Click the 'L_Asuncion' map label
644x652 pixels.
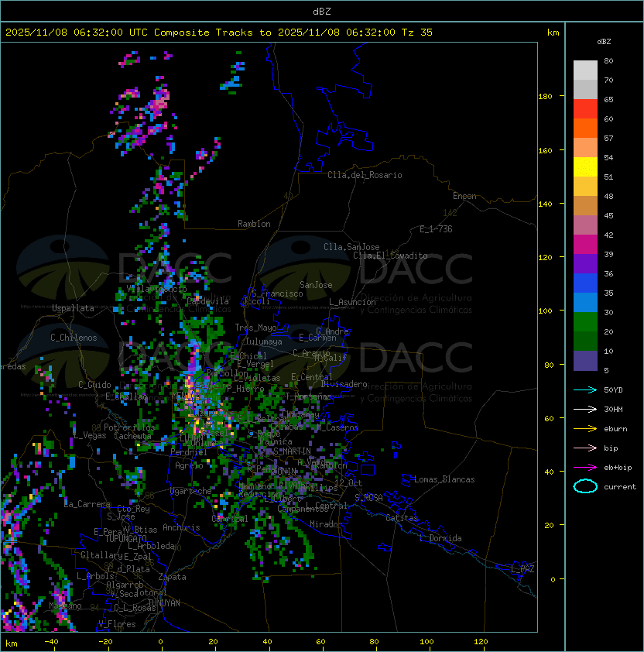(x=352, y=302)
